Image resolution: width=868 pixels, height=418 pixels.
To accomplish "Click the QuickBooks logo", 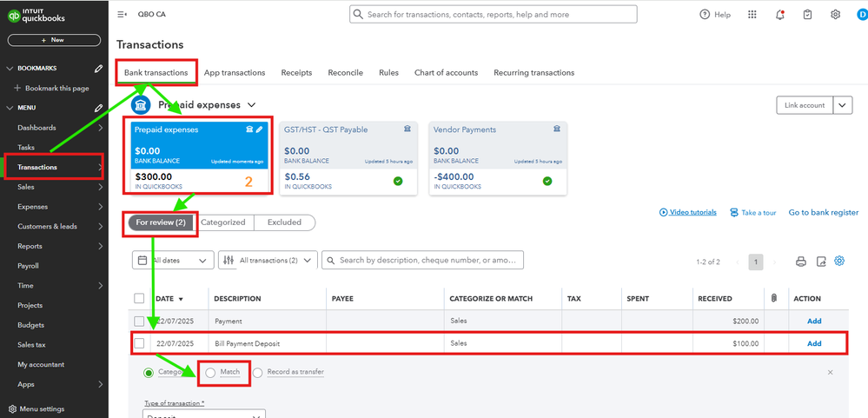I will coord(36,16).
